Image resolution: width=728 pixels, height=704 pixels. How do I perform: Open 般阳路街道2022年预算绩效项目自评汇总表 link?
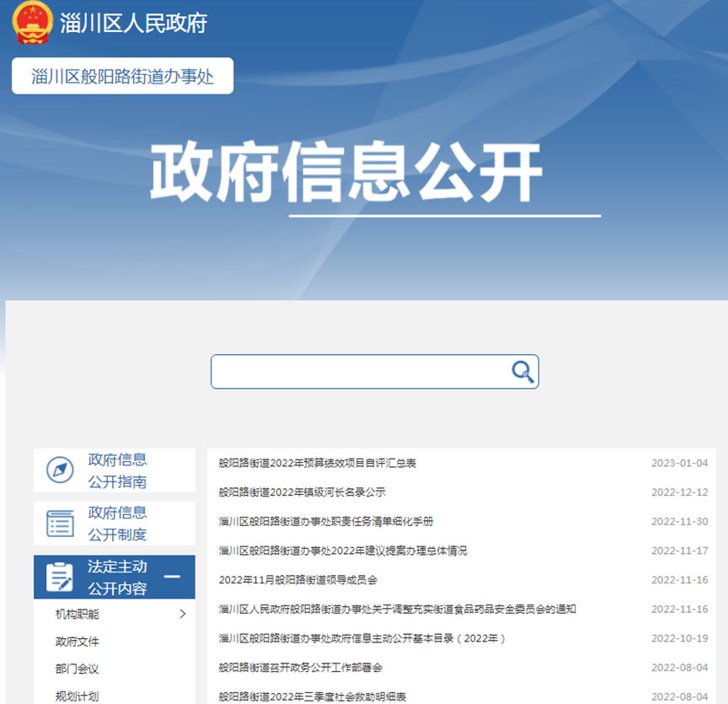[x=317, y=463]
